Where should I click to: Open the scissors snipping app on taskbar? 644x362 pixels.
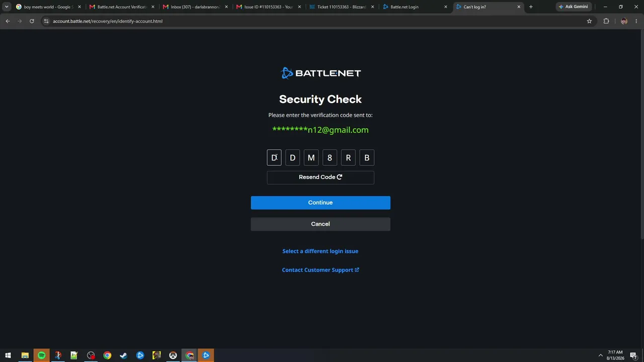point(58,355)
